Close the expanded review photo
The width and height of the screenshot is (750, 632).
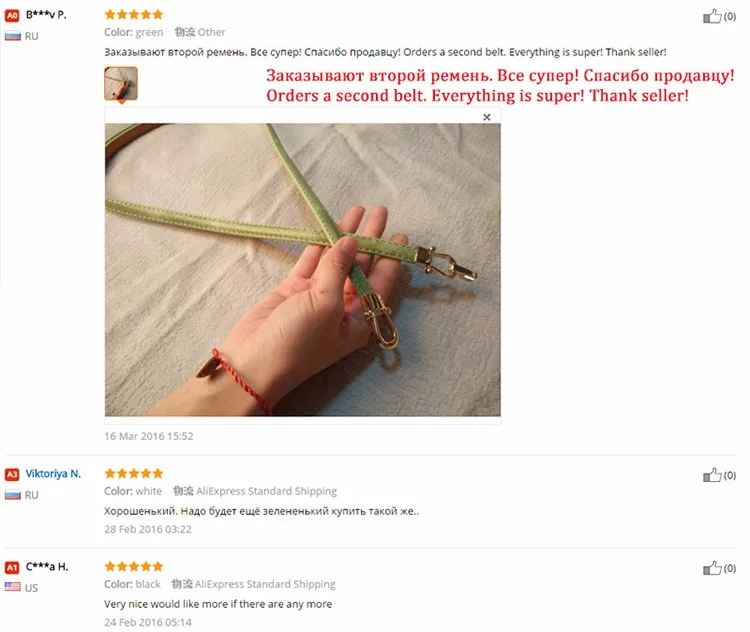[x=486, y=117]
